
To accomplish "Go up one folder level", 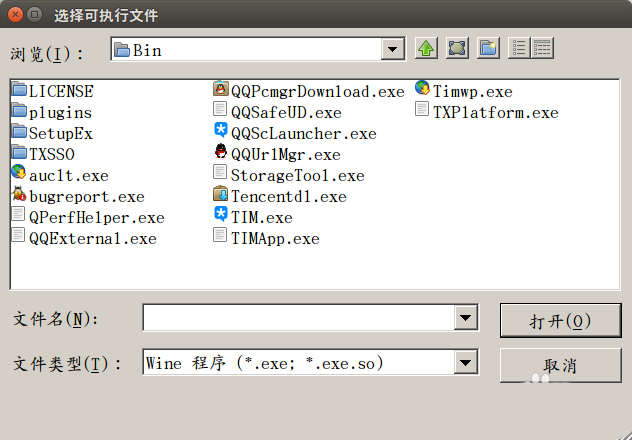I will (426, 48).
